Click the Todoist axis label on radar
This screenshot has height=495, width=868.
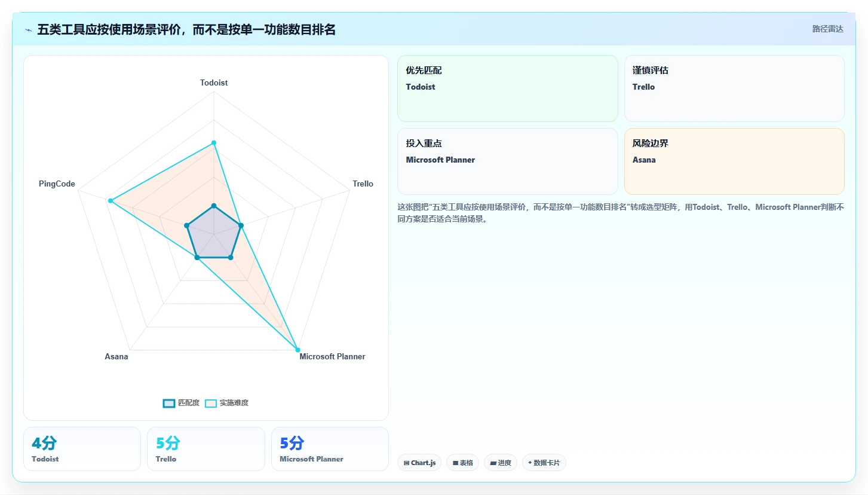click(x=214, y=83)
